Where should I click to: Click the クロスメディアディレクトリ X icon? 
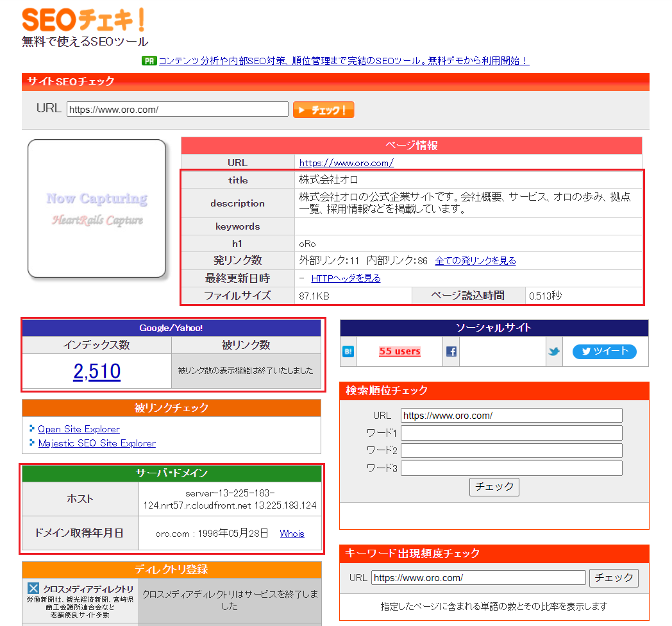33,588
